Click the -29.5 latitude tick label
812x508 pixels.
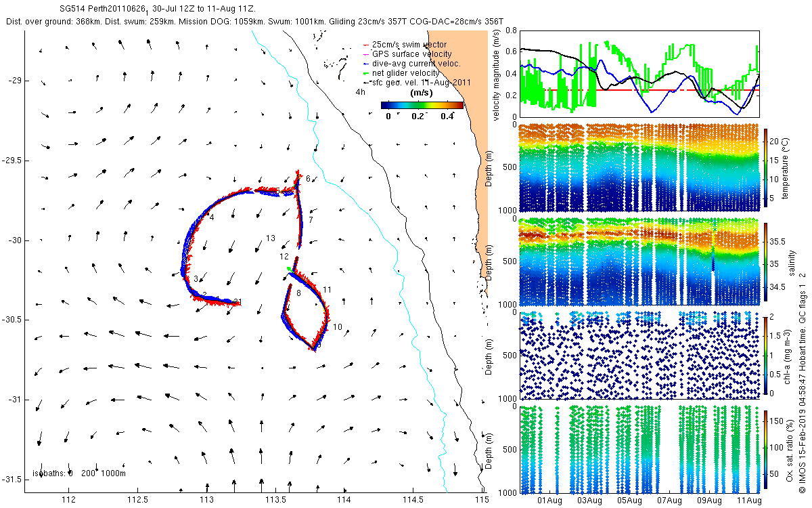tap(11, 161)
